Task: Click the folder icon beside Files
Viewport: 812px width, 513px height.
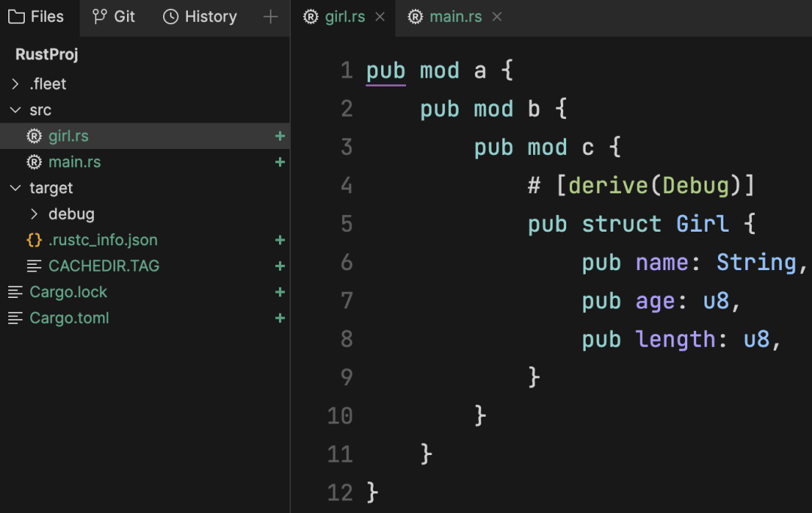Action: pos(17,17)
